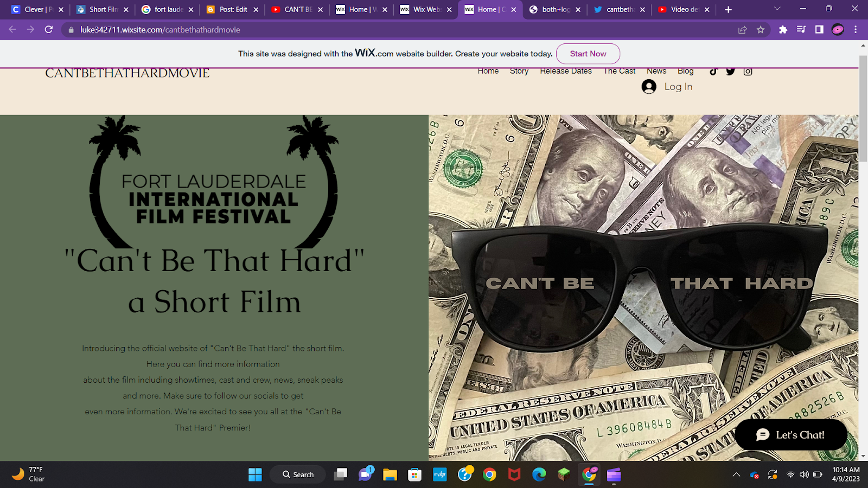The height and width of the screenshot is (488, 868).
Task: Switch to the fort lauderdale Google tab
Action: point(167,9)
